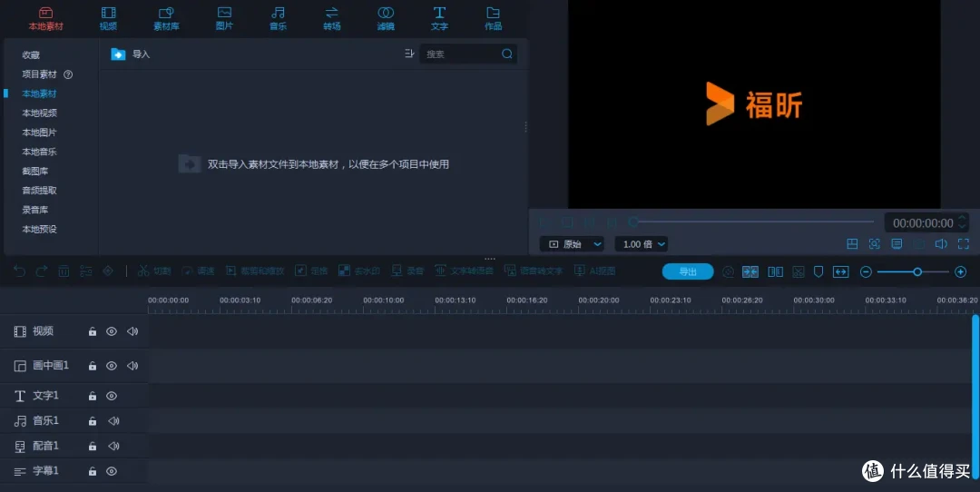Redo the last undone edit

(x=41, y=271)
